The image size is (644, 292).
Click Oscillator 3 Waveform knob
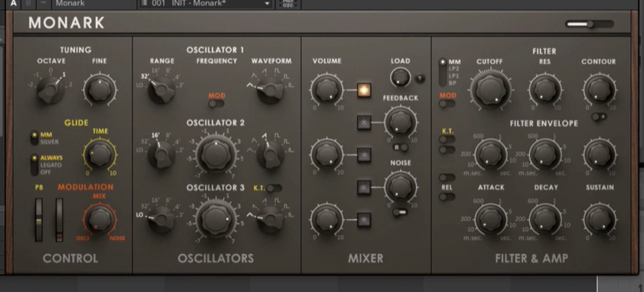click(271, 219)
